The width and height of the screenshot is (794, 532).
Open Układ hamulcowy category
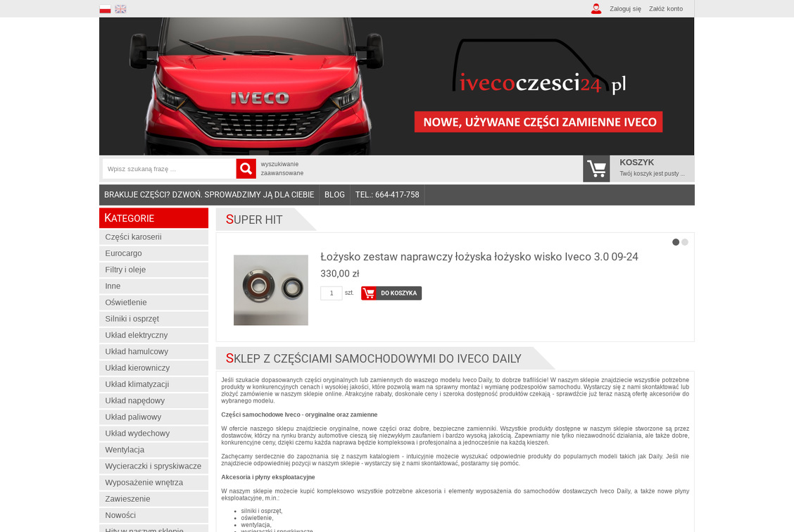point(153,351)
